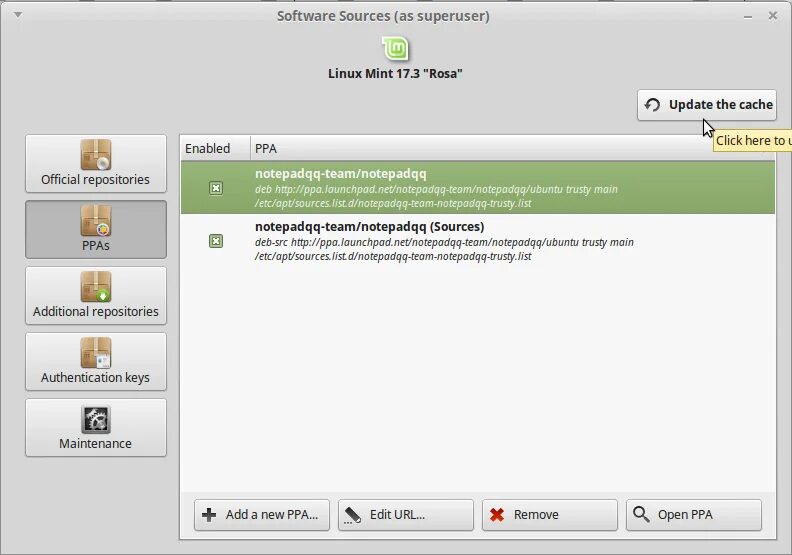Click the Linux Mint logo
The width and height of the screenshot is (792, 555).
coord(395,49)
